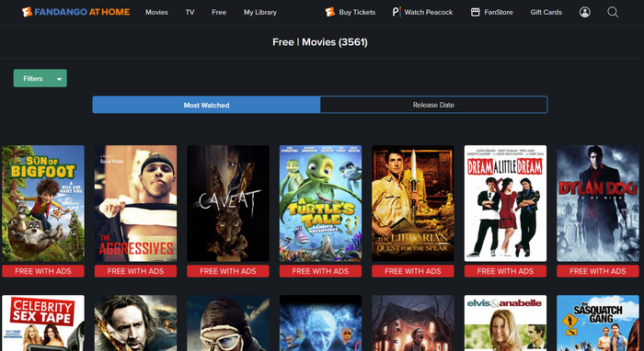Open A Turtle's Tale movie poster
Screen dimensions: 644x351
point(320,203)
